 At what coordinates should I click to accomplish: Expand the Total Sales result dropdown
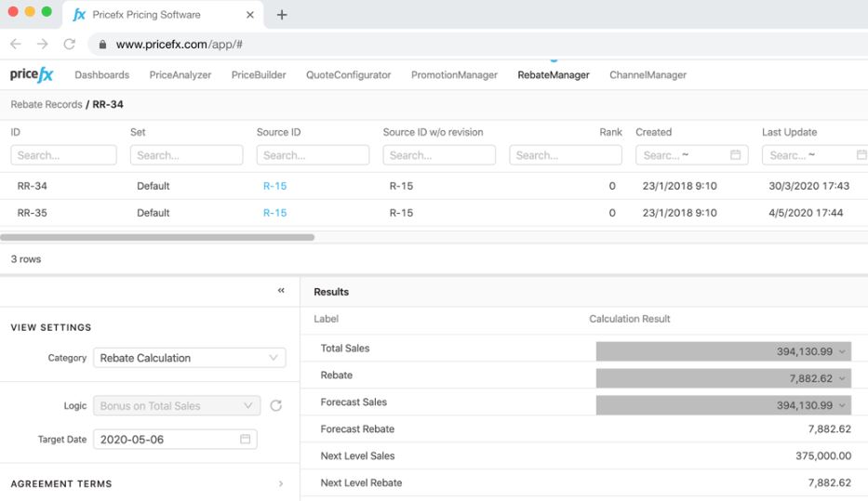(x=842, y=351)
